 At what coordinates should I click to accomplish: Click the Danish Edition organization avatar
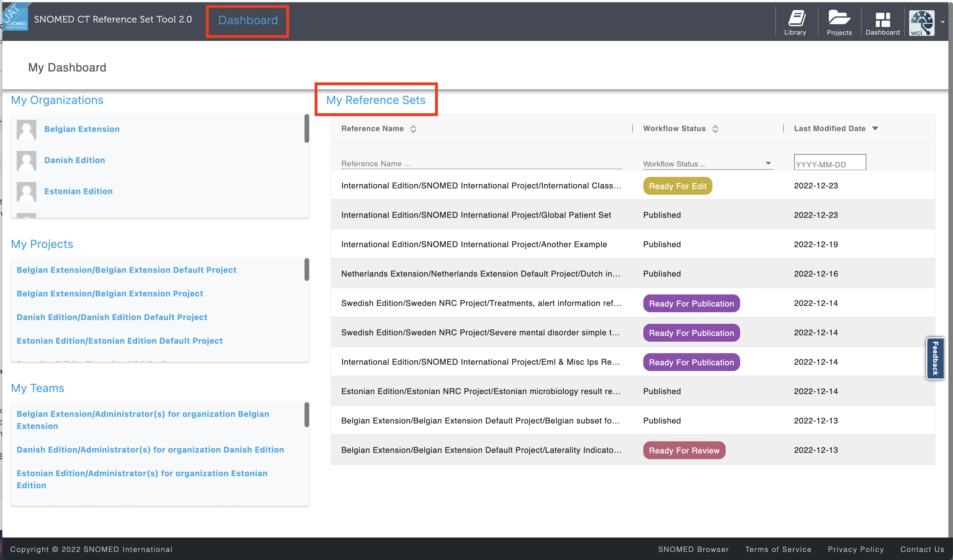[x=27, y=160]
